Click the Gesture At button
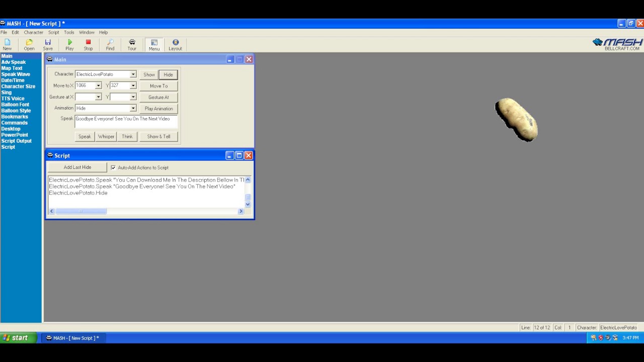The width and height of the screenshot is (644, 362). pyautogui.click(x=158, y=97)
